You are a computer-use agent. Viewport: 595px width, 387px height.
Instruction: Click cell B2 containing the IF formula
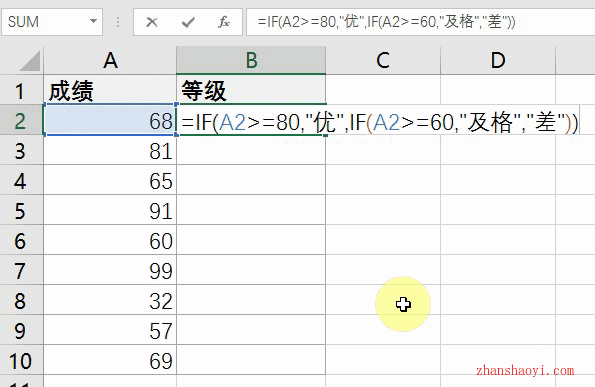point(251,120)
